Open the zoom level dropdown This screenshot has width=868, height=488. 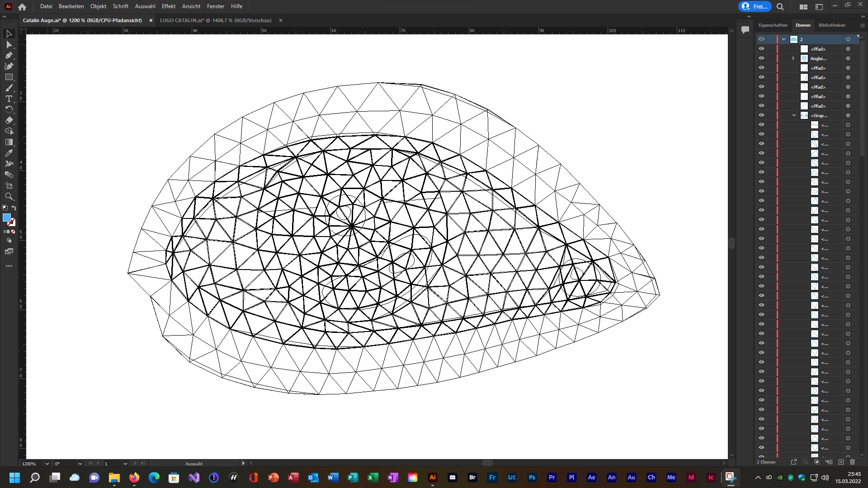click(47, 464)
